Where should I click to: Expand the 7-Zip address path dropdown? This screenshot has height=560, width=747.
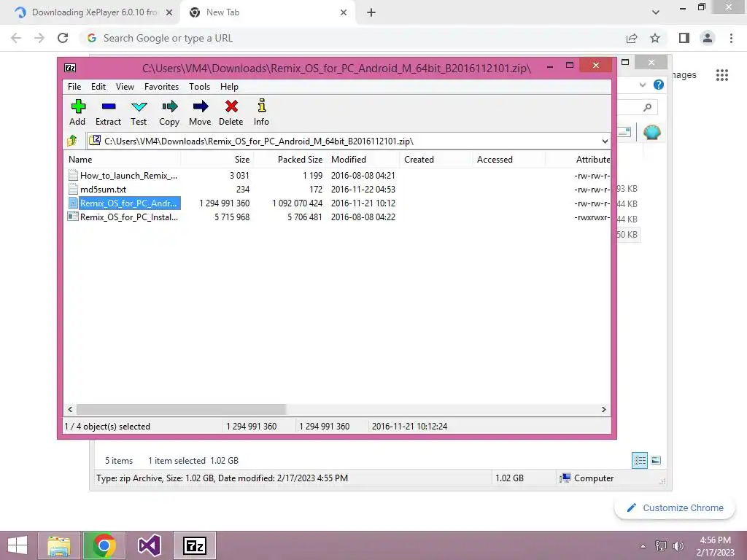point(605,141)
